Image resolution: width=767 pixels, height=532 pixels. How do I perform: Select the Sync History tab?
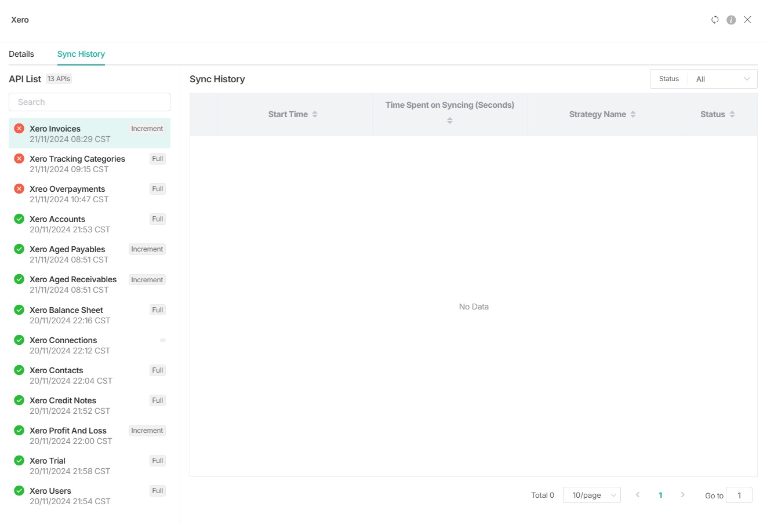pos(81,54)
